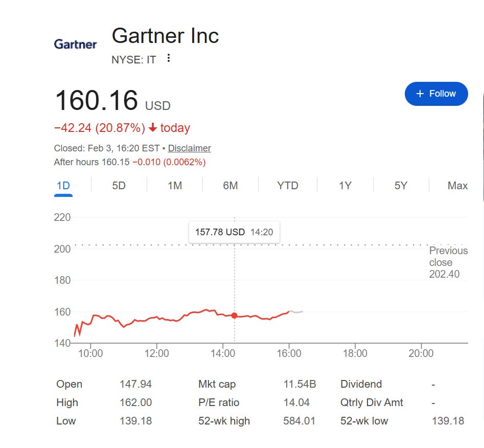Switch to the 5D tab
The image size is (484, 448).
(x=119, y=186)
